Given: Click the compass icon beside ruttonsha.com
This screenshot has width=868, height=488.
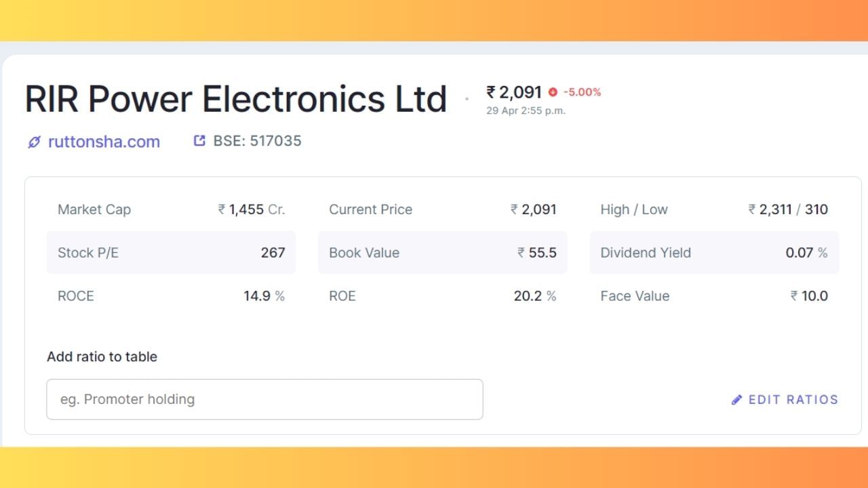Looking at the screenshot, I should [x=35, y=142].
